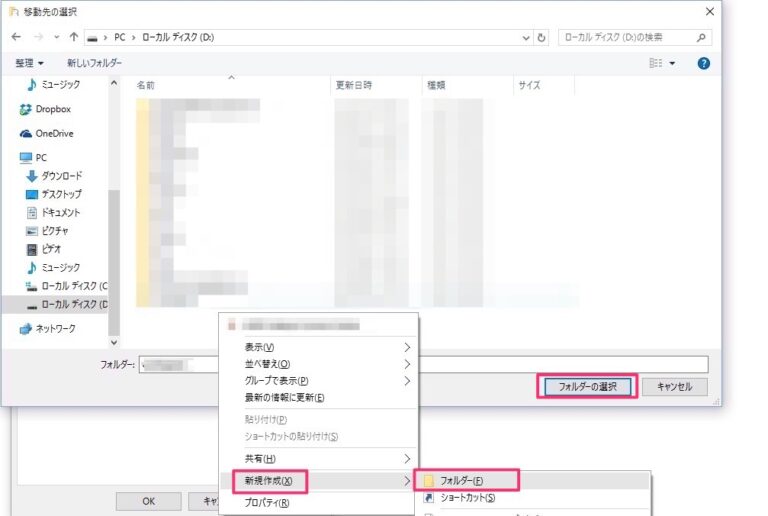Click the Dropbox icon in sidebar
The width and height of the screenshot is (768, 516).
pyautogui.click(x=27, y=109)
